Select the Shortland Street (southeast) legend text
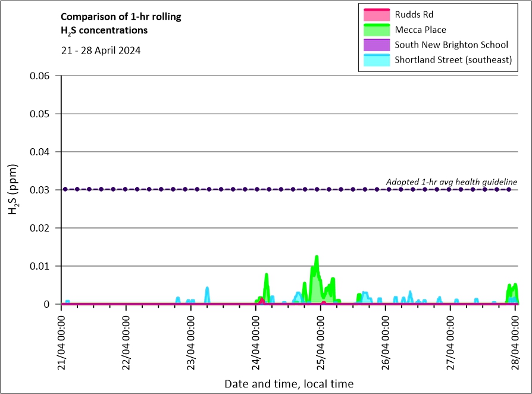The image size is (532, 394). click(x=453, y=60)
